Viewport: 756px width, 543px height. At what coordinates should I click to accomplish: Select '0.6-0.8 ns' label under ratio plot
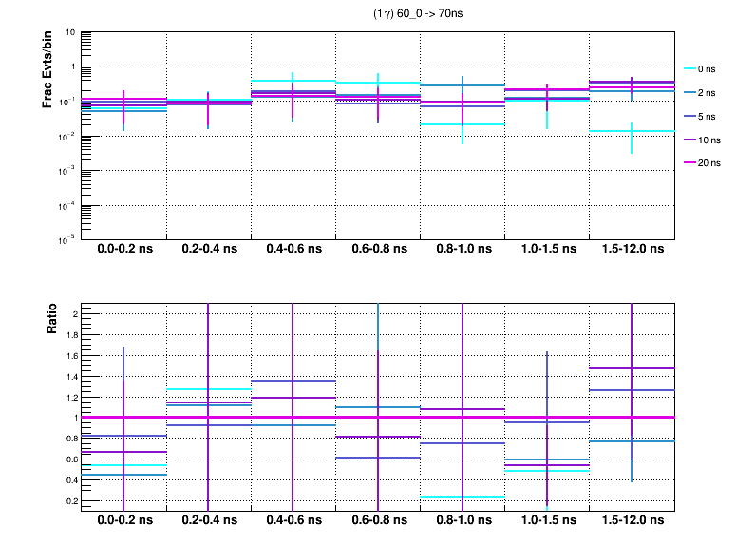tap(378, 521)
